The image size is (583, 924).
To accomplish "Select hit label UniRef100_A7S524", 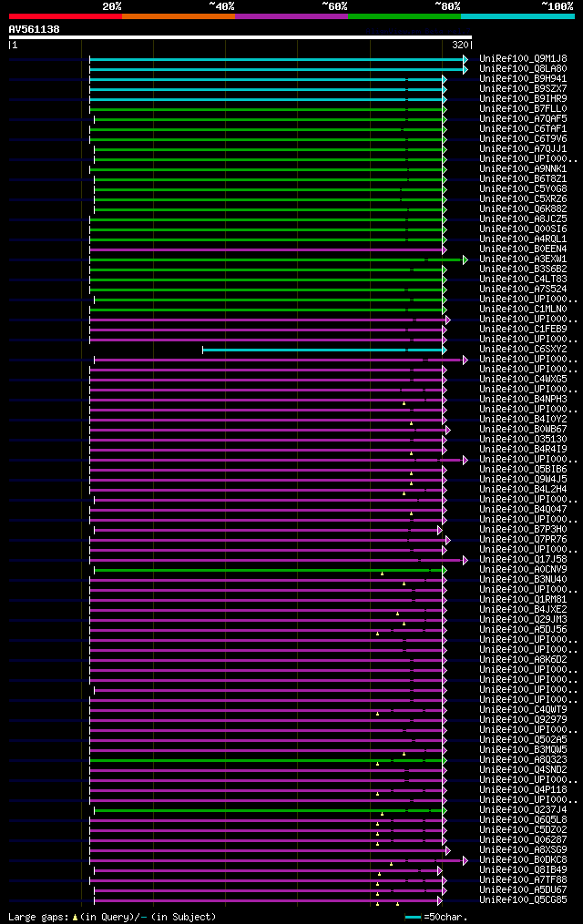I will [523, 289].
